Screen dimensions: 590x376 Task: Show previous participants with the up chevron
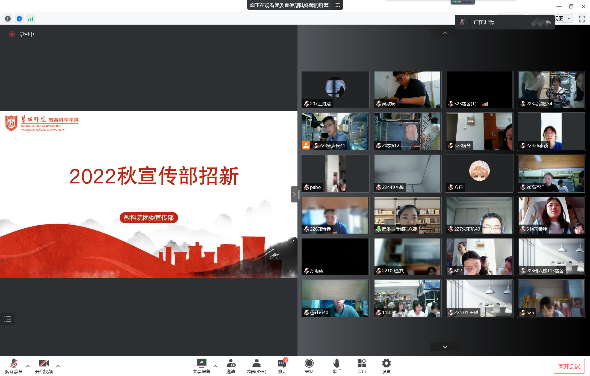[x=445, y=33]
